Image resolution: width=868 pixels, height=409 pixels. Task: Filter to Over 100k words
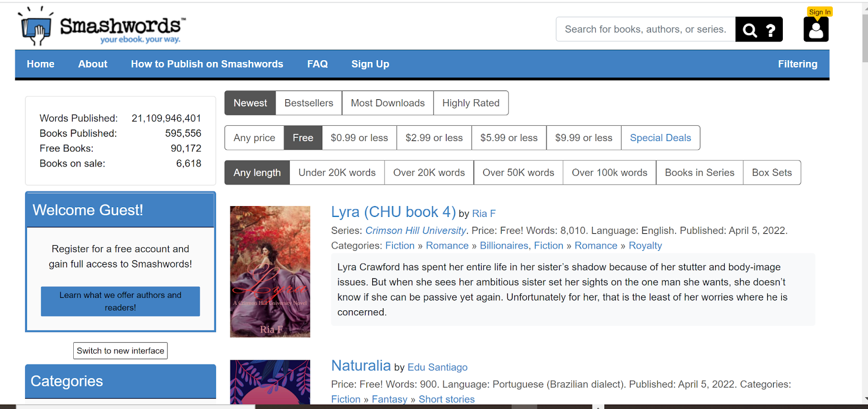(609, 172)
